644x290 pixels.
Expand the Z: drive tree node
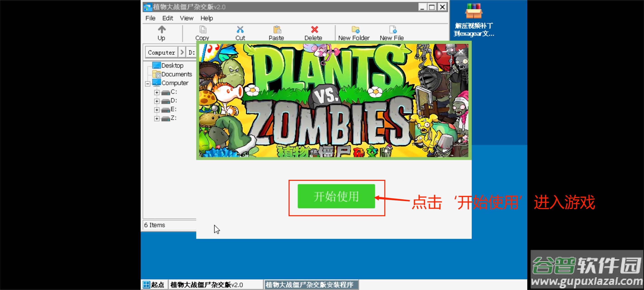pyautogui.click(x=157, y=119)
